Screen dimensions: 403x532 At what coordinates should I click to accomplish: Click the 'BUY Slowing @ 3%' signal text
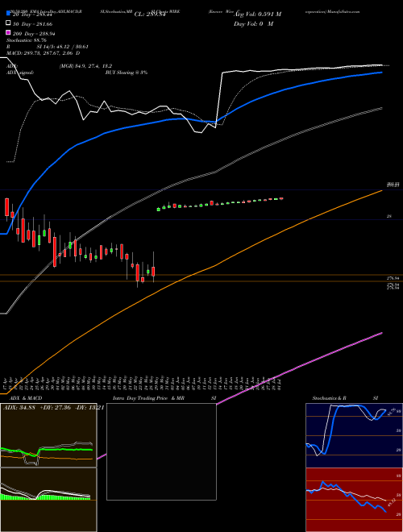coord(127,73)
